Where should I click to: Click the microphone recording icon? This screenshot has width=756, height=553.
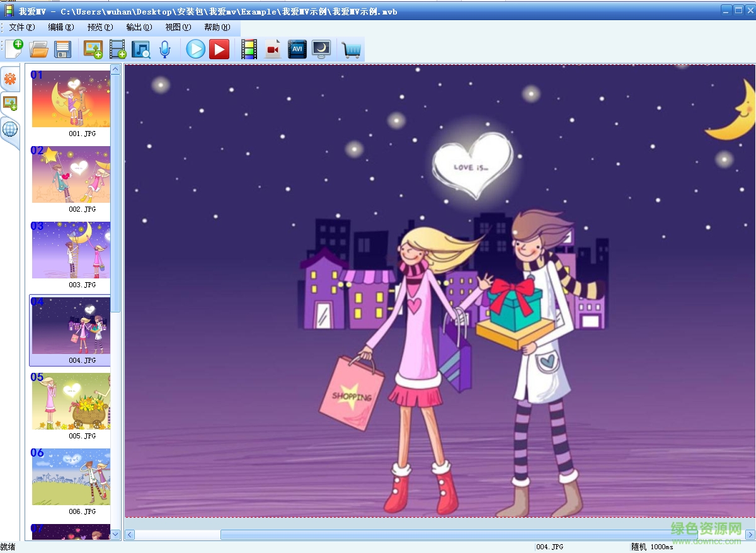coord(165,49)
